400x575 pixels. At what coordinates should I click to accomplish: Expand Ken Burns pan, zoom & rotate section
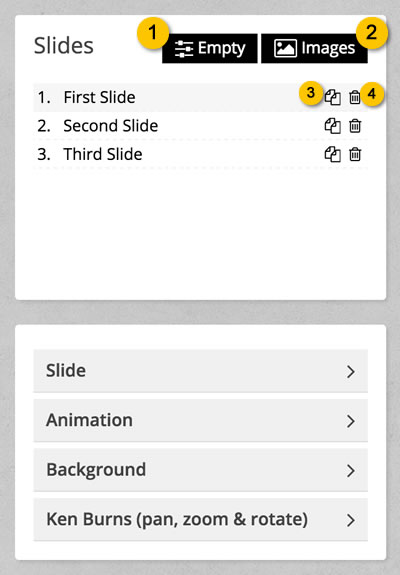tap(201, 519)
